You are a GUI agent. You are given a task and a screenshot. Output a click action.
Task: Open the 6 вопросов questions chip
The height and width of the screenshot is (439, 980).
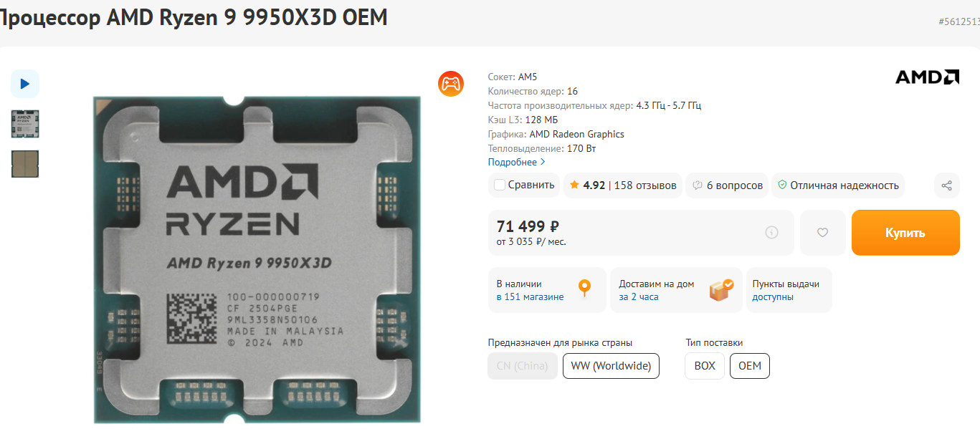point(727,185)
